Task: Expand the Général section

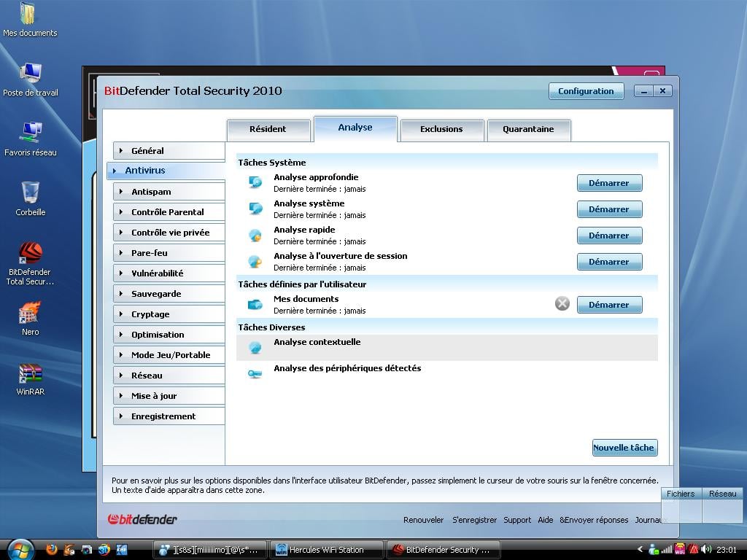Action: (x=169, y=150)
